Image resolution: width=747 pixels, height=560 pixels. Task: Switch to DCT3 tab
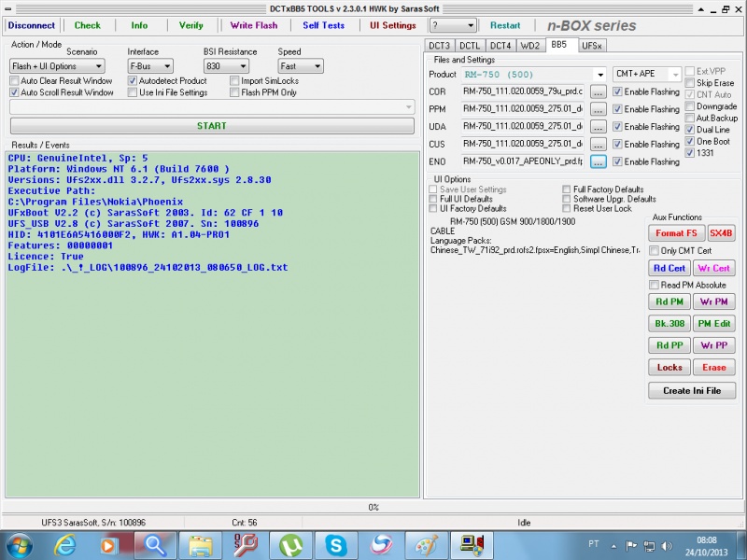coord(439,46)
